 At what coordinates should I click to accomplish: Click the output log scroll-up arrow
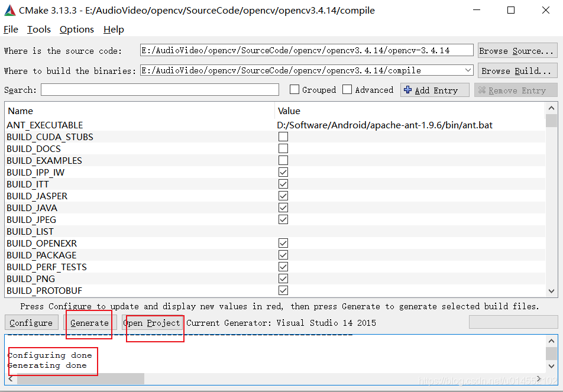552,341
